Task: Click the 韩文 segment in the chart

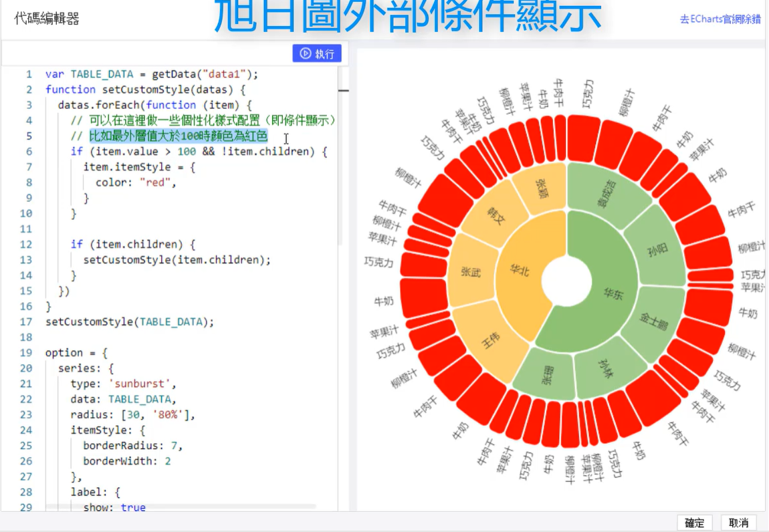Action: click(x=495, y=219)
